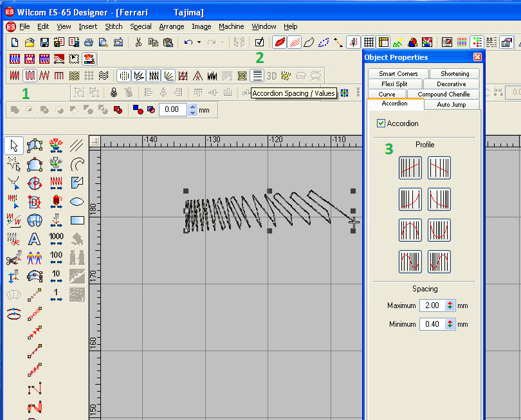Switch to the Auto Jump tab

click(451, 104)
